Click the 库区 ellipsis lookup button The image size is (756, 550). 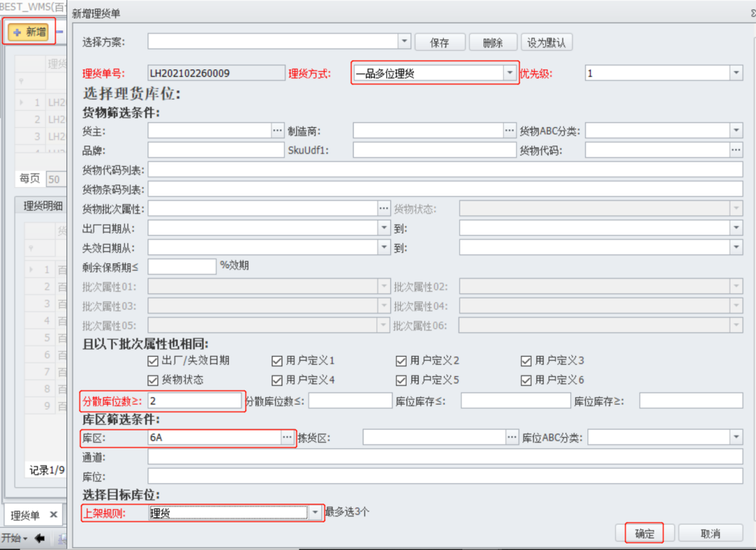point(287,438)
